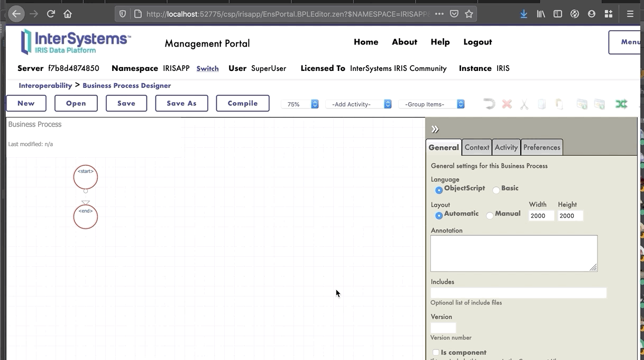Click the Paste clipboard icon
The image size is (644, 360).
click(559, 104)
